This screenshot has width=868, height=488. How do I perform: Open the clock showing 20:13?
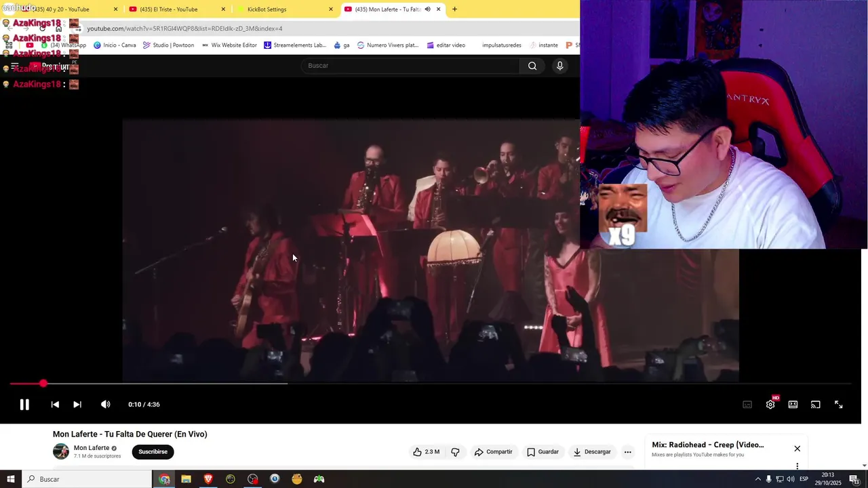click(828, 479)
